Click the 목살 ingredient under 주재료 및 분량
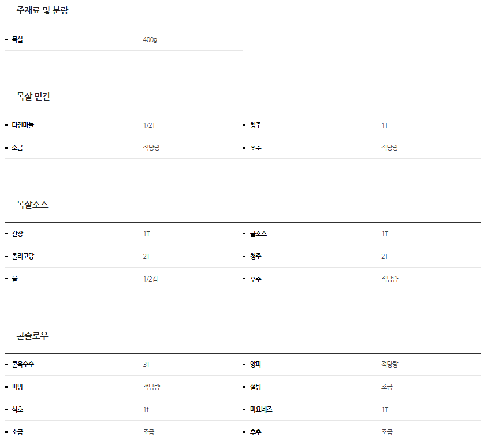 tap(17, 40)
